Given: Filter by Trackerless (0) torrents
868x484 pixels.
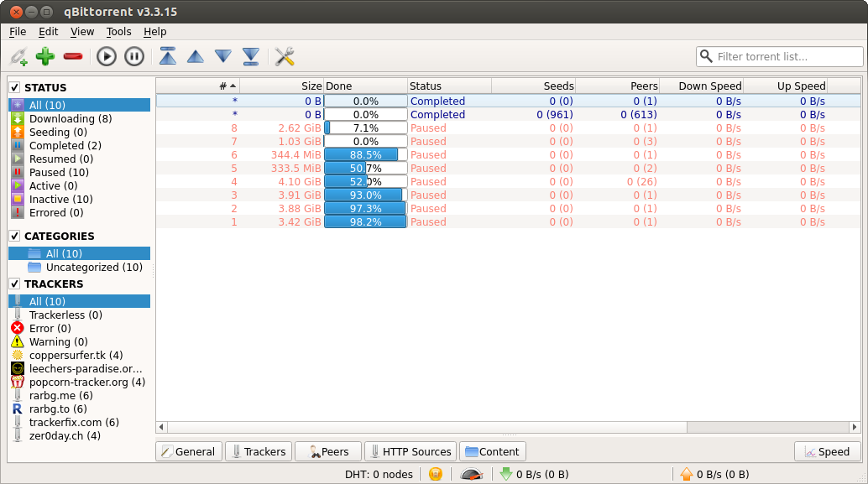Looking at the screenshot, I should point(79,315).
